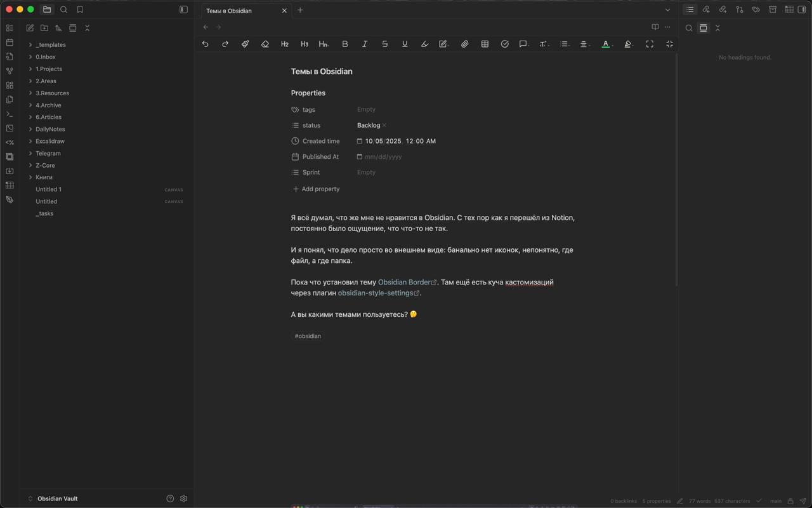Click the undo arrow in the editing toolbar
Viewport: 812px width, 508px height.
pos(206,44)
